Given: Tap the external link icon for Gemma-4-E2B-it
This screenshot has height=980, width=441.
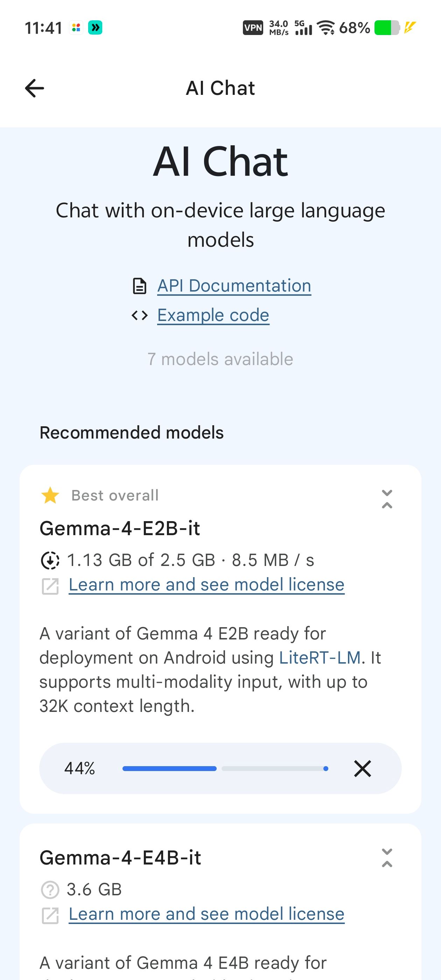Looking at the screenshot, I should [50, 586].
